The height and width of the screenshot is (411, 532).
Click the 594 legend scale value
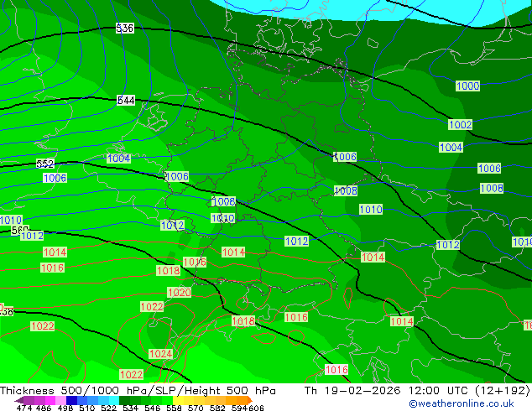pos(239,408)
